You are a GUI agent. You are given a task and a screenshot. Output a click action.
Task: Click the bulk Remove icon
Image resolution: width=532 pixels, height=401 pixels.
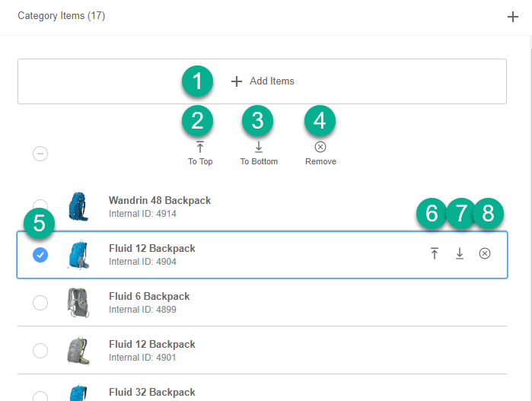(320, 147)
